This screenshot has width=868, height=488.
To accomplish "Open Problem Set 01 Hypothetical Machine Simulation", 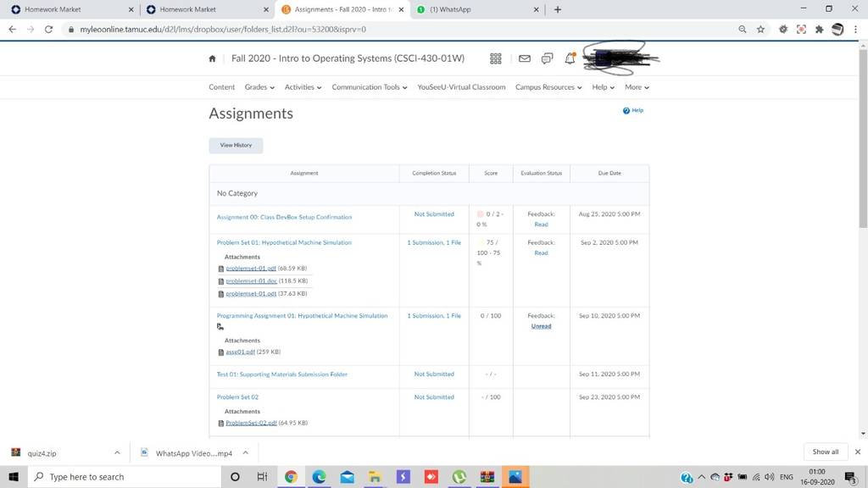I will (284, 243).
